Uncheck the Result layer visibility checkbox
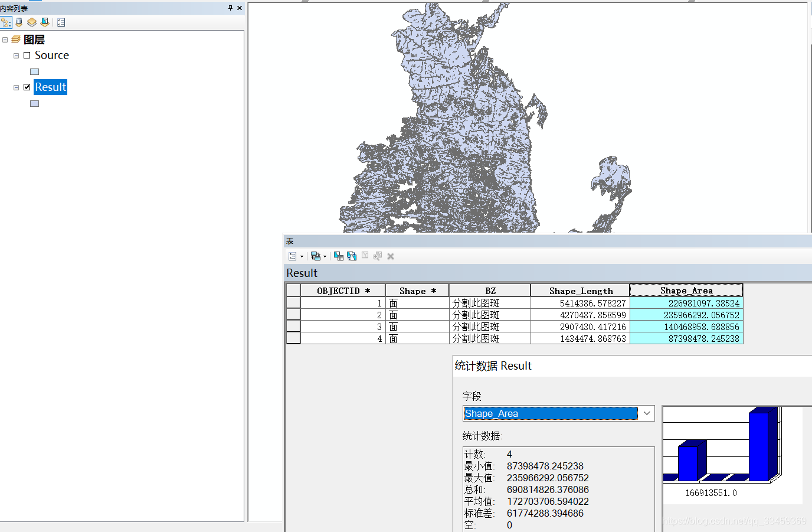The image size is (812, 532). [x=27, y=87]
